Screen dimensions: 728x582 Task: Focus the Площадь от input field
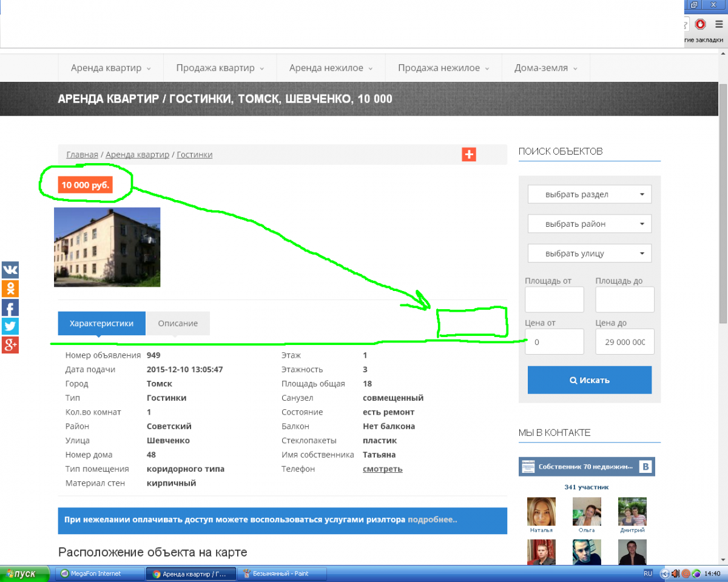click(x=554, y=299)
